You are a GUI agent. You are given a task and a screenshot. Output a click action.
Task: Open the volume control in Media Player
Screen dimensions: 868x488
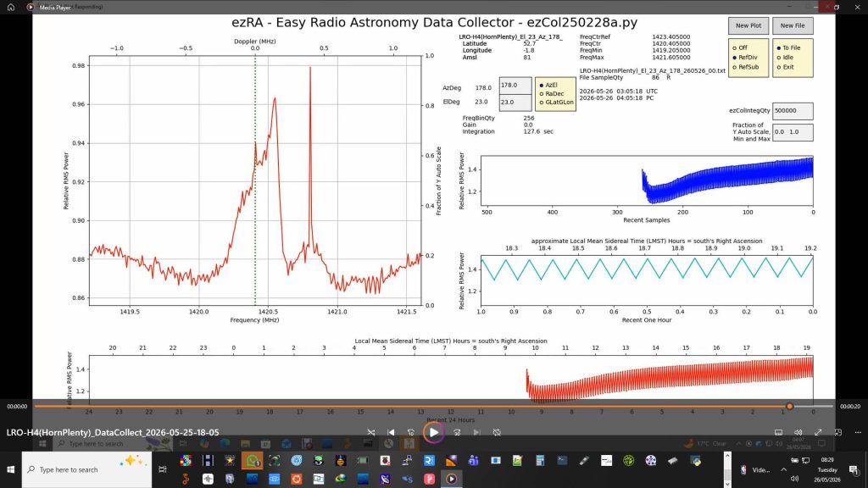pos(798,432)
